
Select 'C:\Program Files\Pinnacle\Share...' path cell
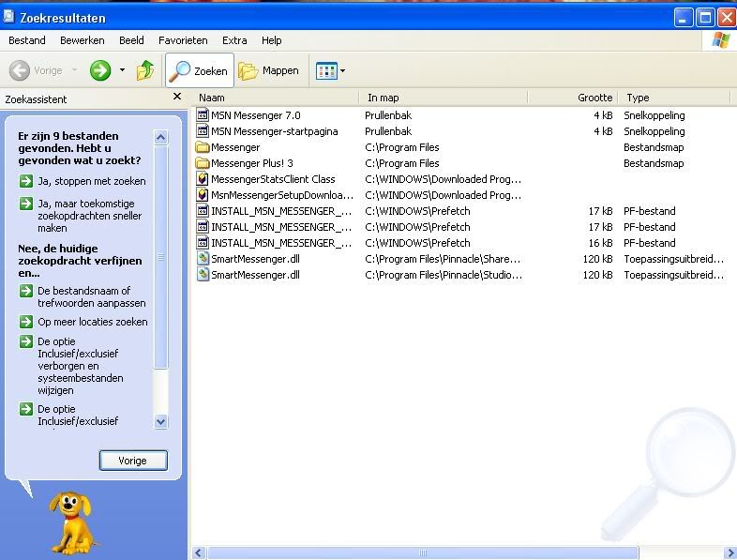click(x=443, y=259)
